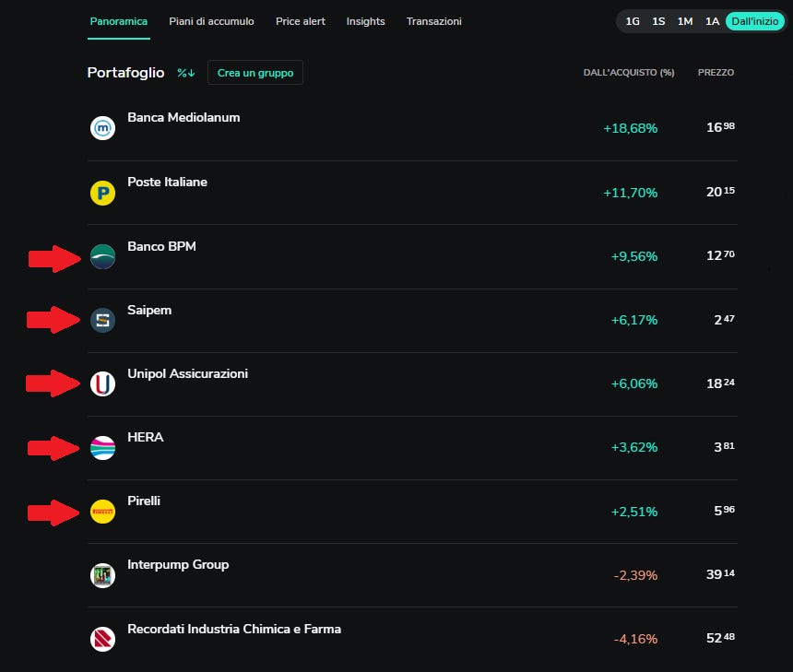Open the Transazioni tab

[433, 21]
